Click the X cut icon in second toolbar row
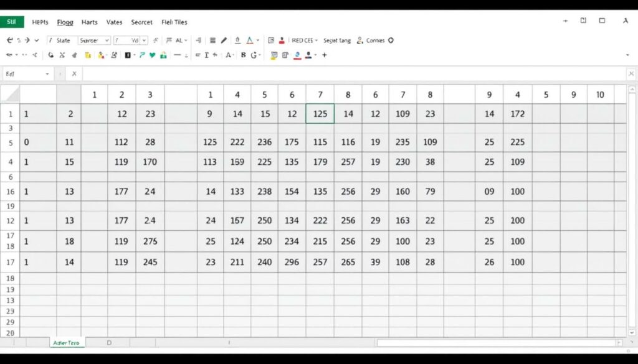This screenshot has width=638, height=364. [x=62, y=55]
